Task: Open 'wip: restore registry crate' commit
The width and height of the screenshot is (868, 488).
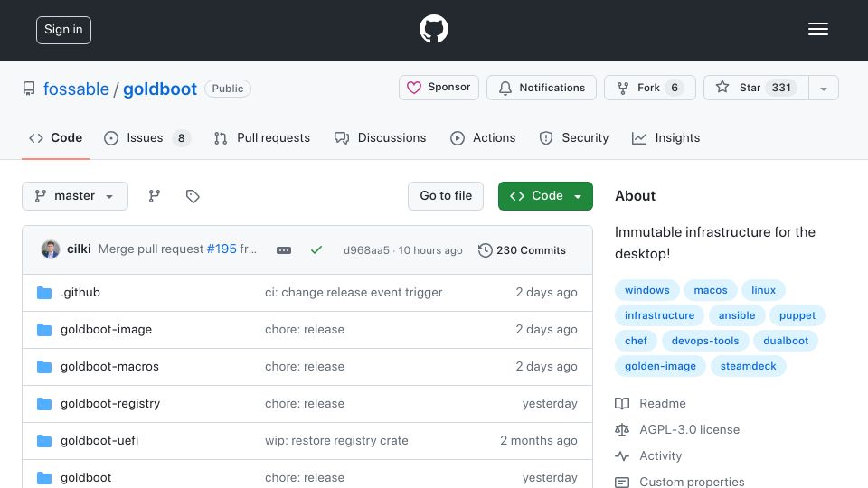Action: 336,440
